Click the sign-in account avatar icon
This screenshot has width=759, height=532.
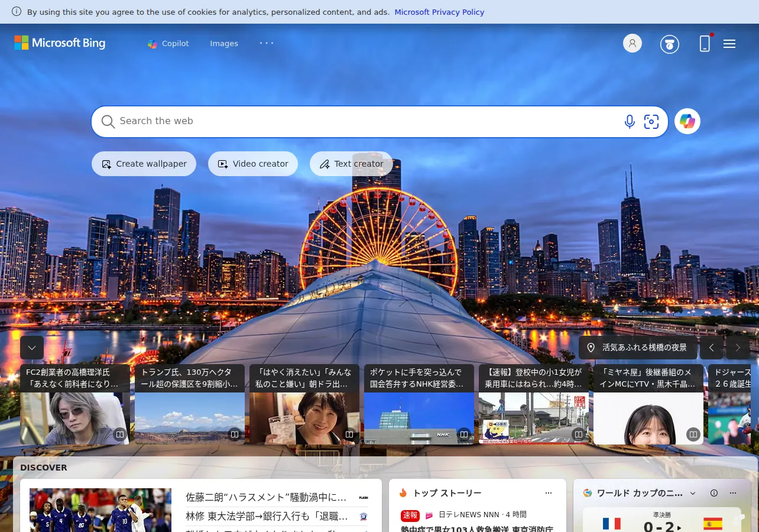tap(632, 43)
